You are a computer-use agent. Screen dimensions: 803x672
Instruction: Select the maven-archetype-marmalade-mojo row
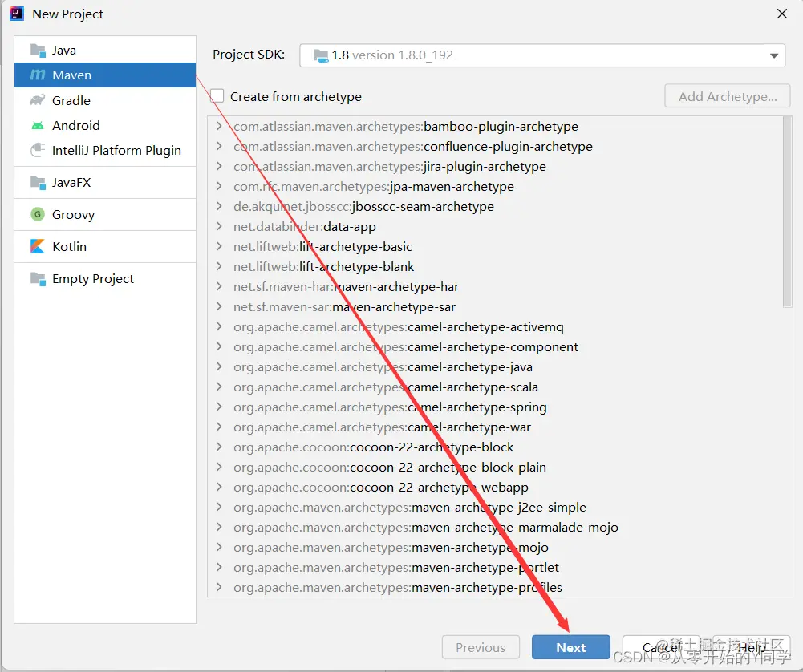pyautogui.click(x=495, y=527)
